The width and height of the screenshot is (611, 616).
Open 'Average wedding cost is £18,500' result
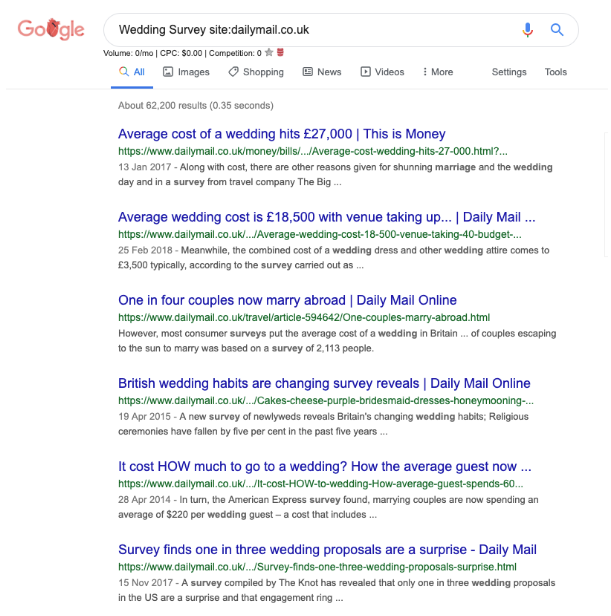(x=327, y=217)
